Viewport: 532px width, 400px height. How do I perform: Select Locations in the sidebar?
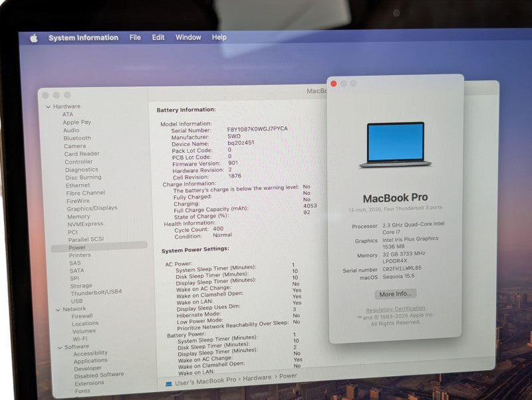[85, 324]
